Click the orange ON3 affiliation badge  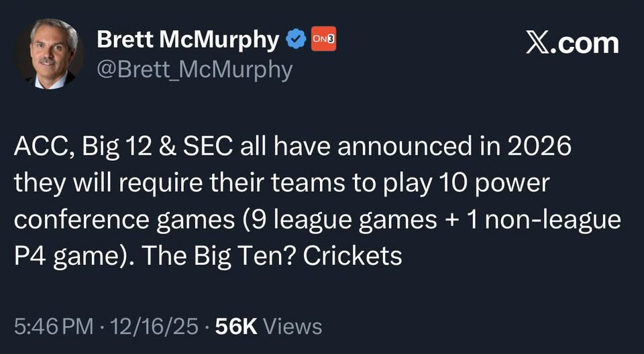click(321, 40)
